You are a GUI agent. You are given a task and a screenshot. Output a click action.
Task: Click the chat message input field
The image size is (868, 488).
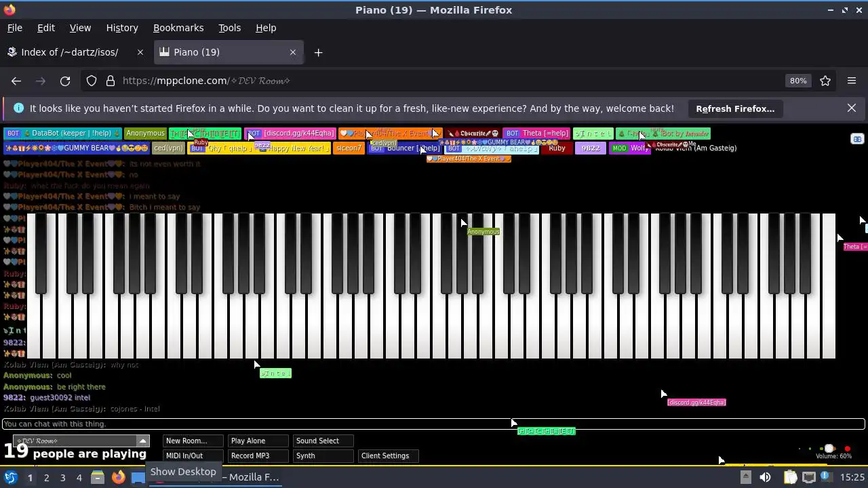tap(434, 424)
